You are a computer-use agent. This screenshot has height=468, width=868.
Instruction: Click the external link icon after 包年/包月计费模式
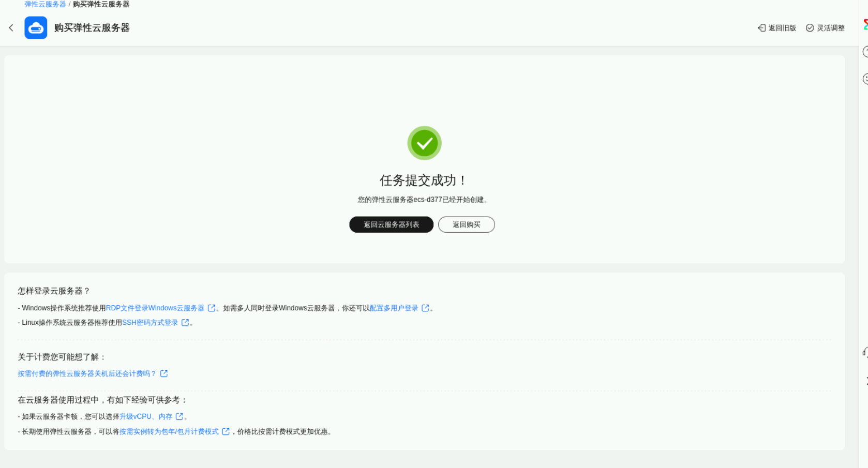226,432
